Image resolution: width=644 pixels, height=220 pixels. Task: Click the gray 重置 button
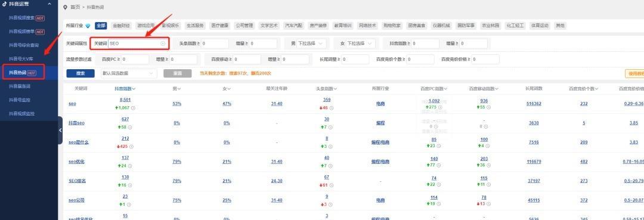178,73
